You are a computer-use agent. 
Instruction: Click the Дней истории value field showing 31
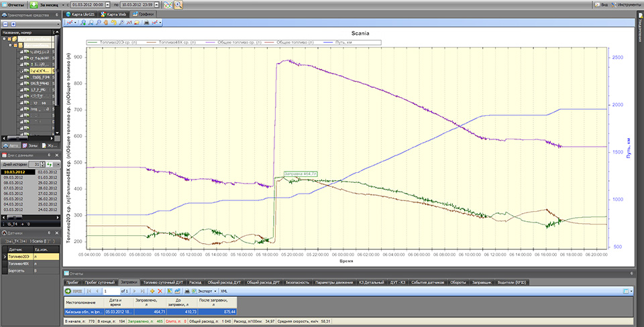pos(37,164)
